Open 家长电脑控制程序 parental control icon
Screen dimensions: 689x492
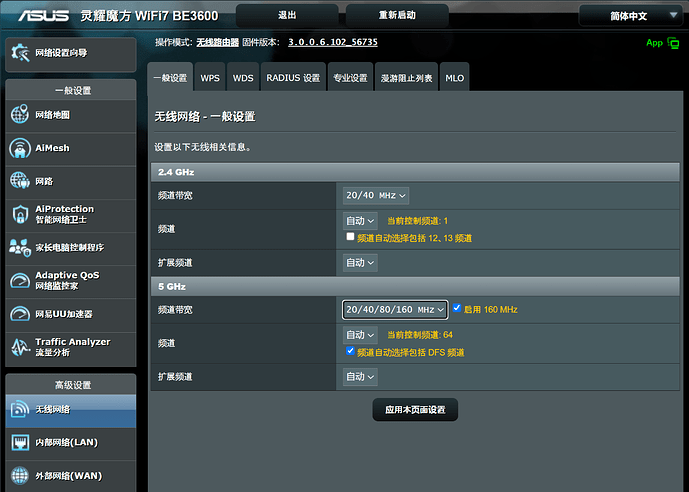click(20, 247)
